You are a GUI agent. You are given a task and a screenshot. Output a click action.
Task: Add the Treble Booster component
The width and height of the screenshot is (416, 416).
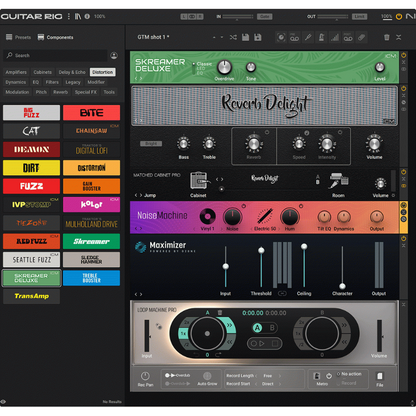91,278
